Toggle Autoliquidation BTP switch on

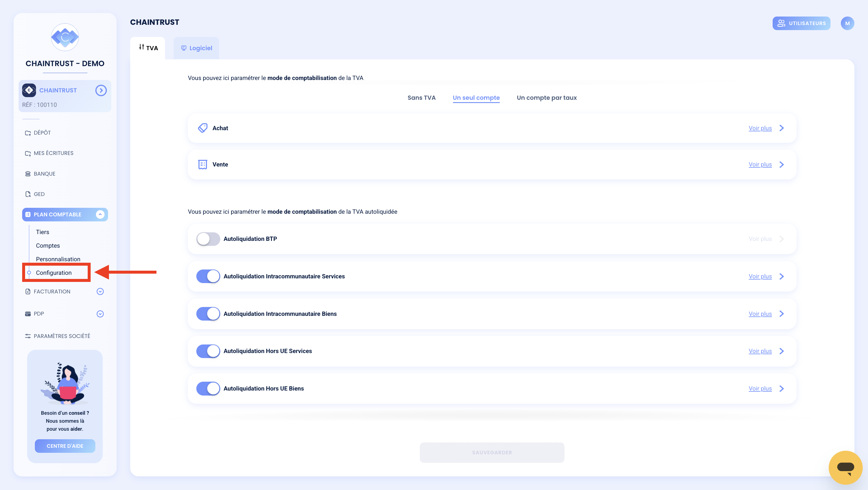click(208, 239)
